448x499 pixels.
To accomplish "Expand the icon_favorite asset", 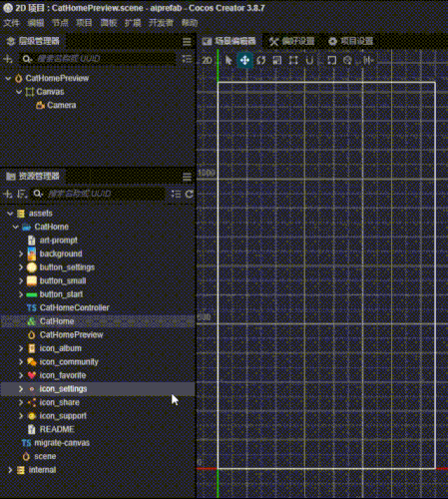I will (x=21, y=375).
